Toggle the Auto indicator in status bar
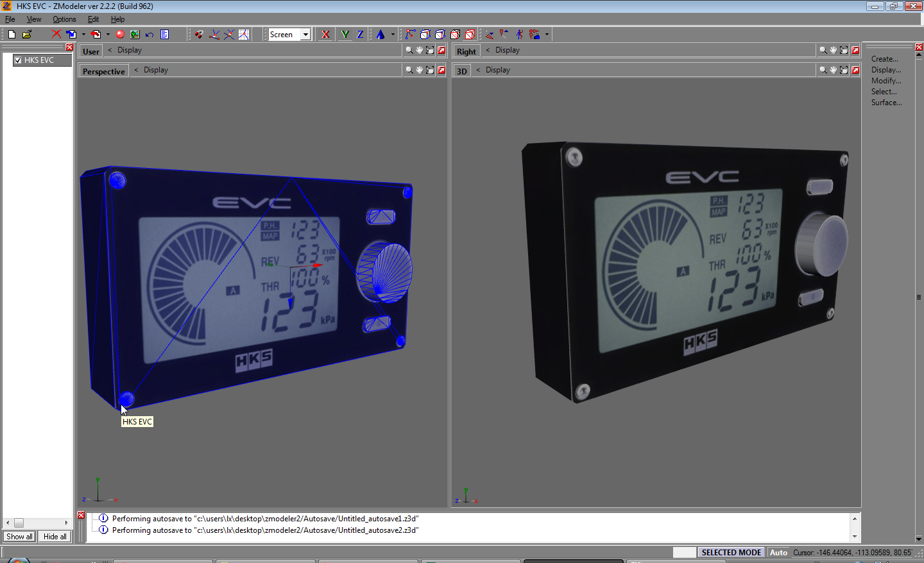 (x=778, y=553)
